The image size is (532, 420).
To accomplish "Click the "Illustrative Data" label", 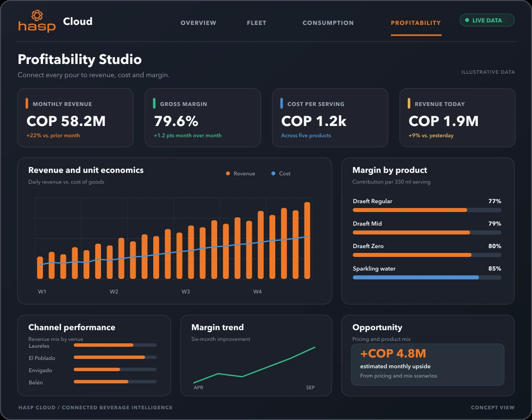I will [488, 72].
